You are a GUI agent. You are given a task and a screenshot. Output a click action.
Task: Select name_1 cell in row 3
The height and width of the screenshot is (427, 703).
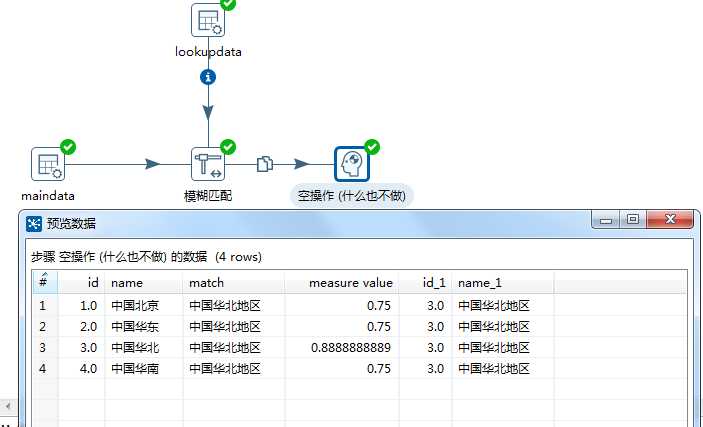(503, 348)
